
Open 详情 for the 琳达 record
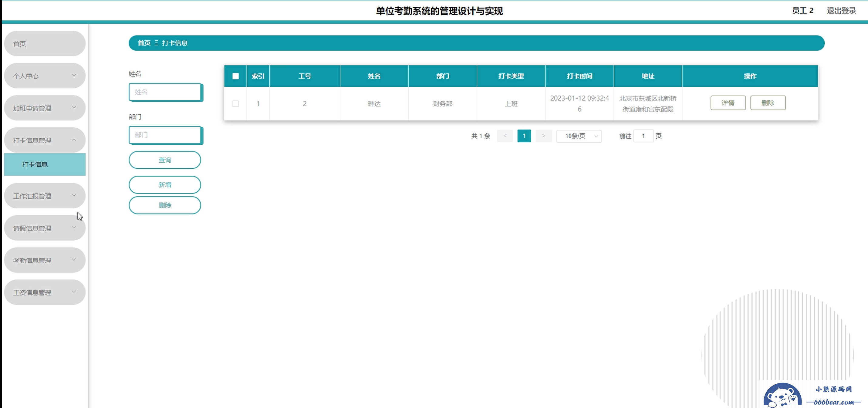(728, 103)
